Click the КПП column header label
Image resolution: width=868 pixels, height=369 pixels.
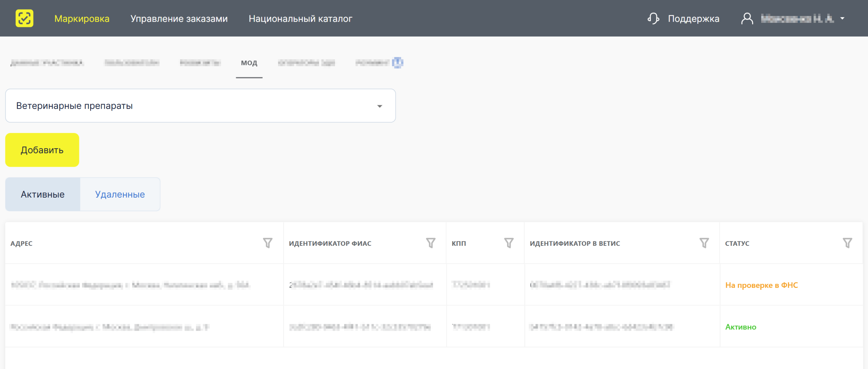pos(459,243)
